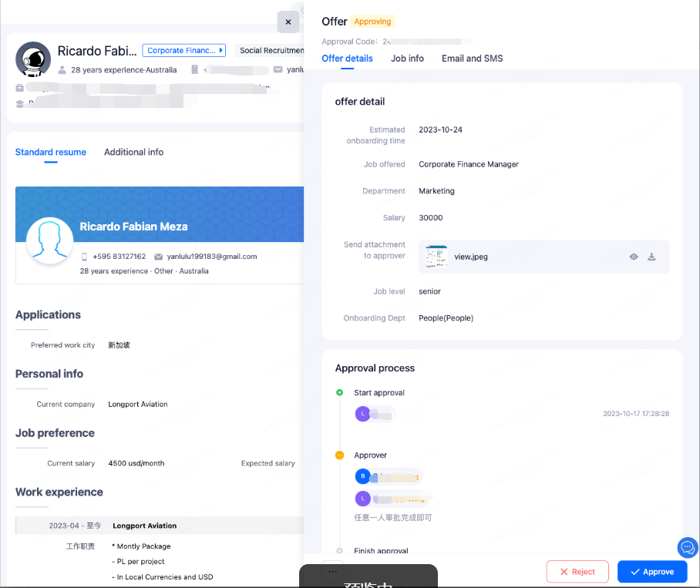The width and height of the screenshot is (700, 588).
Task: Click the Approver orange step marker
Action: pyautogui.click(x=339, y=455)
